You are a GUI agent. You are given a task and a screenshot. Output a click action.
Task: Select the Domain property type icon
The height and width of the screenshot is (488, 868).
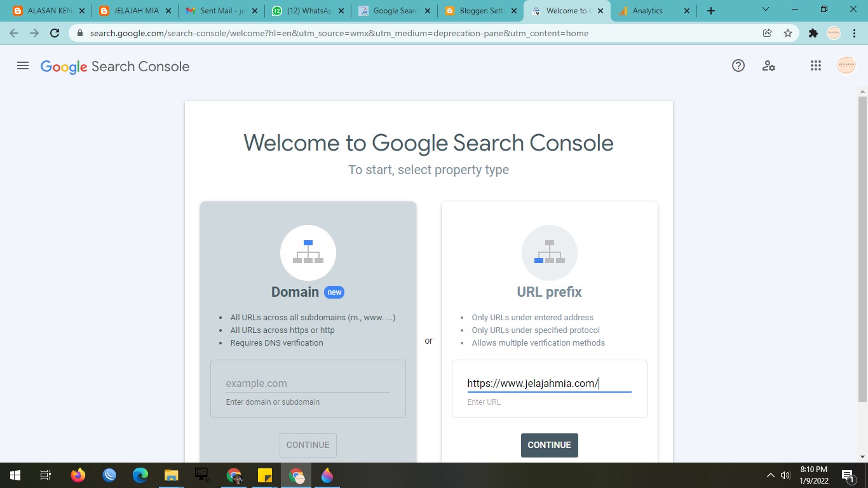308,252
